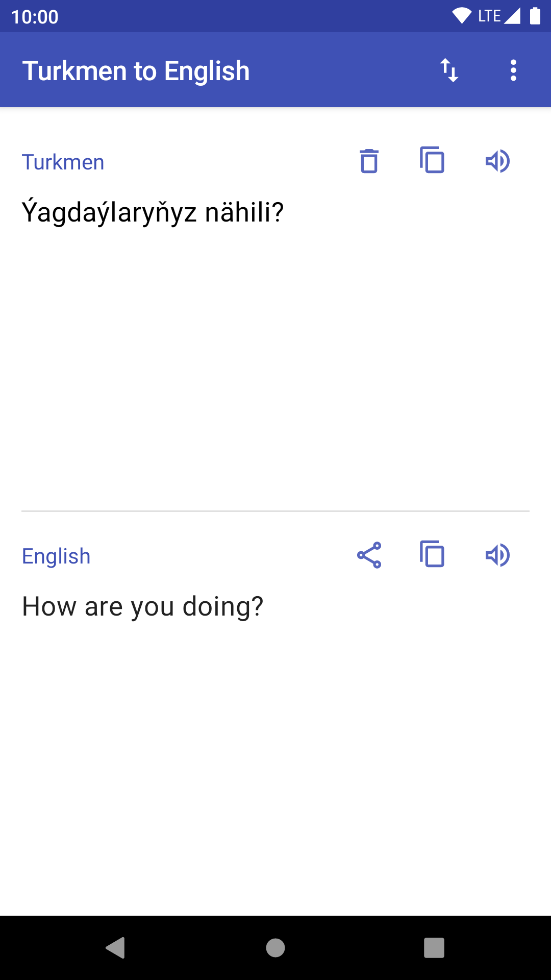Open recent apps overview
This screenshot has height=980, width=551.
[434, 948]
